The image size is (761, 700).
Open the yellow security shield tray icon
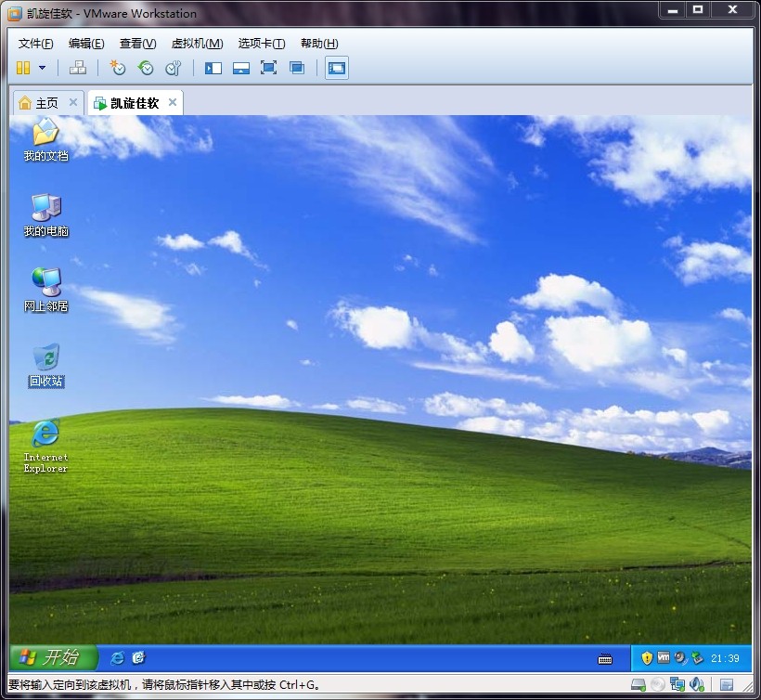(647, 658)
